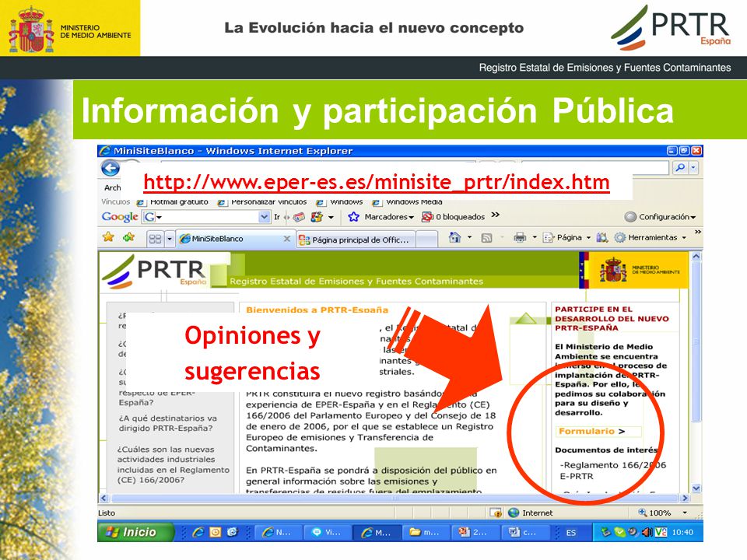Open the Reglamento 166/2006 E-PRTR document
This screenshot has width=747, height=560.
[612, 471]
